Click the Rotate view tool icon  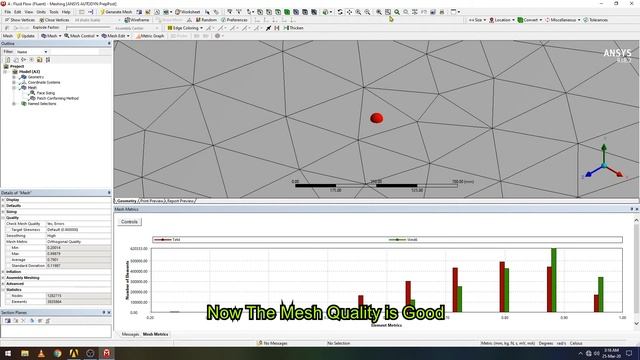340,12
